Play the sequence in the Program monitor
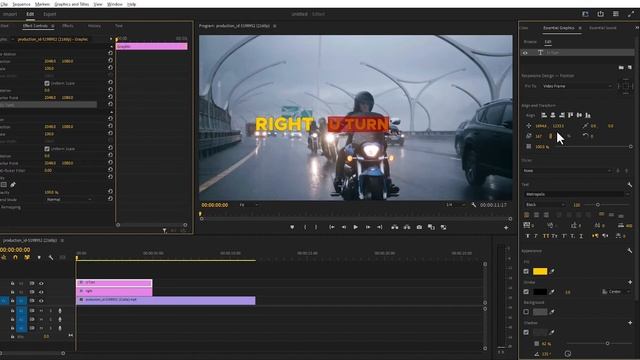Screen dimensions: 640x360 point(356,227)
